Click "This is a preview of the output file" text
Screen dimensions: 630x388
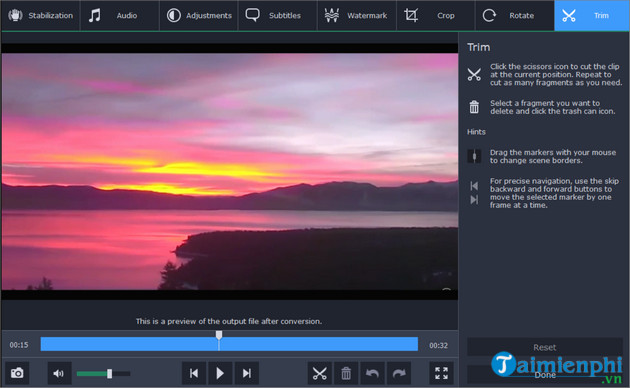[229, 321]
